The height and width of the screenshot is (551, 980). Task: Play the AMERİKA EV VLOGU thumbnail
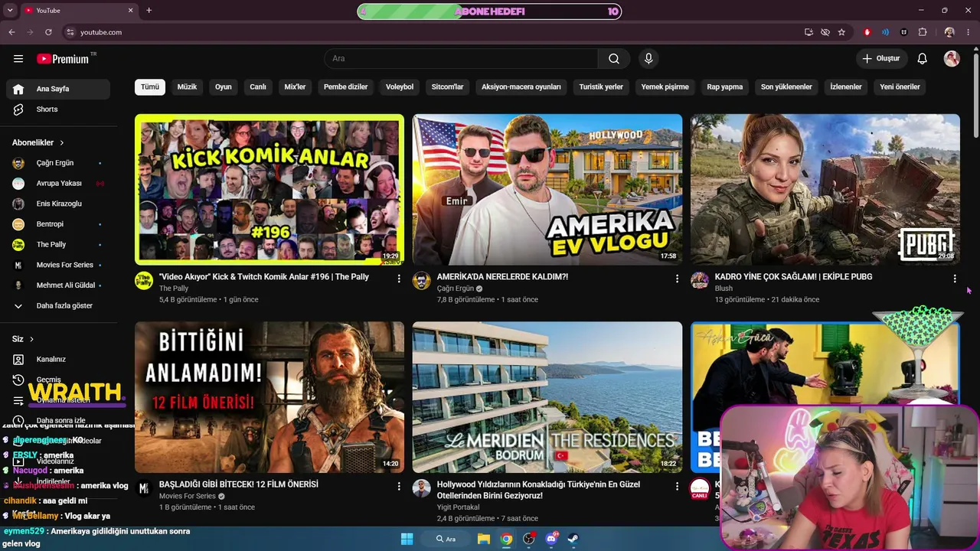tap(547, 190)
